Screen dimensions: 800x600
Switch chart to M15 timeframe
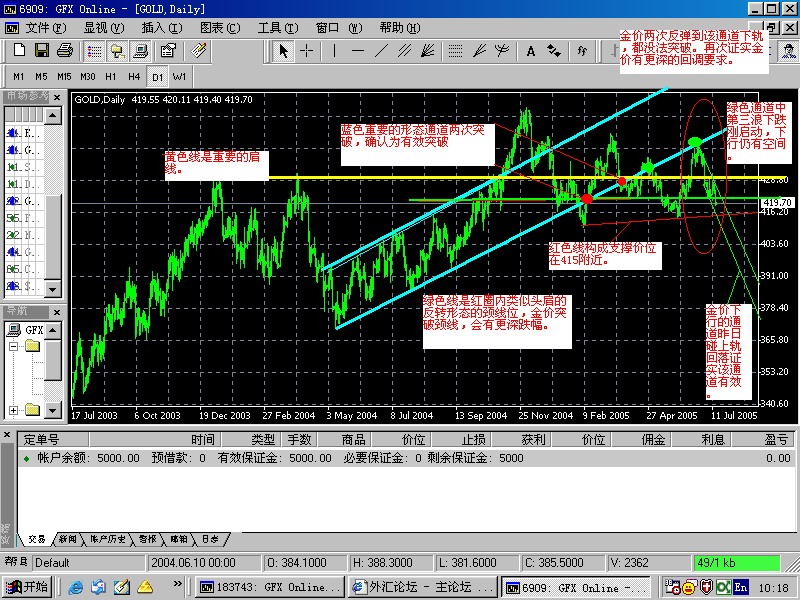pos(64,77)
